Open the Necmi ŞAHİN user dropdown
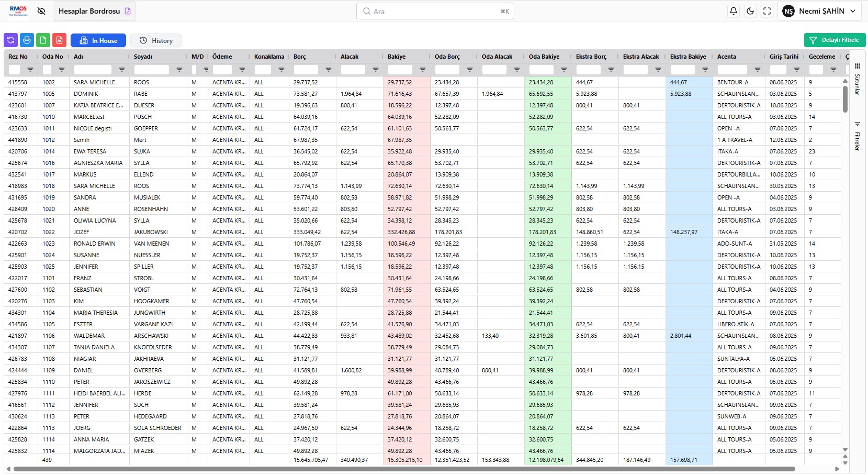868x475 pixels. 819,11
